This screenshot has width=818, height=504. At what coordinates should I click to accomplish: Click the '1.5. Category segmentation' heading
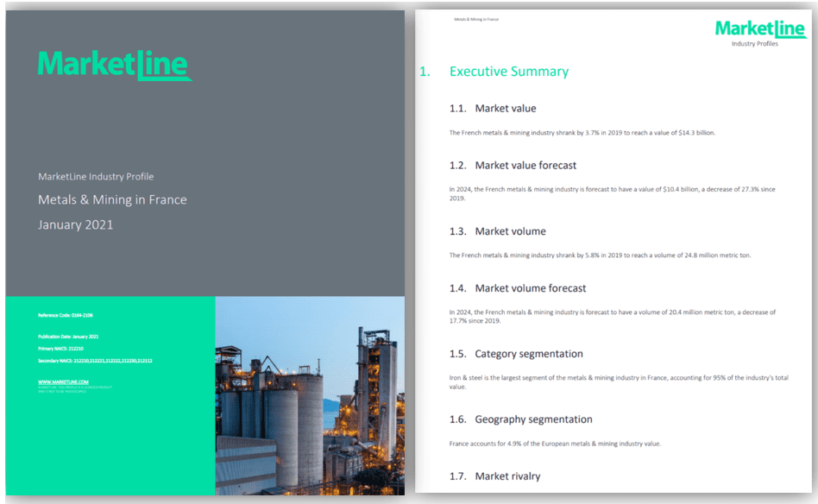pyautogui.click(x=516, y=354)
